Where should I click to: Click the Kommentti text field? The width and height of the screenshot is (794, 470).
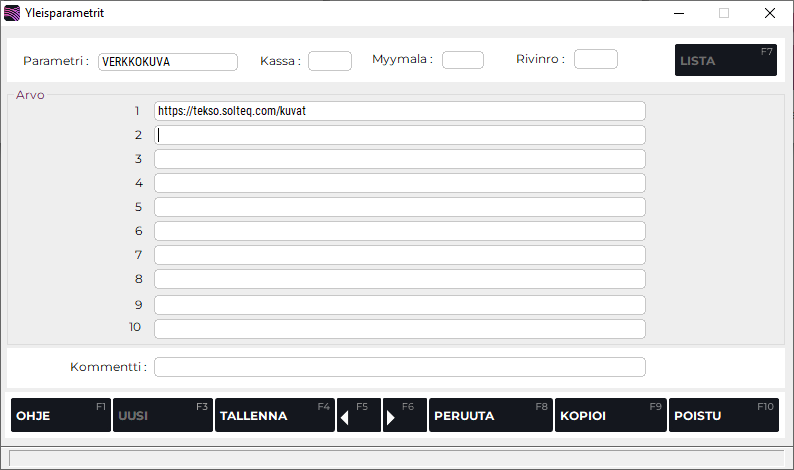coord(399,367)
